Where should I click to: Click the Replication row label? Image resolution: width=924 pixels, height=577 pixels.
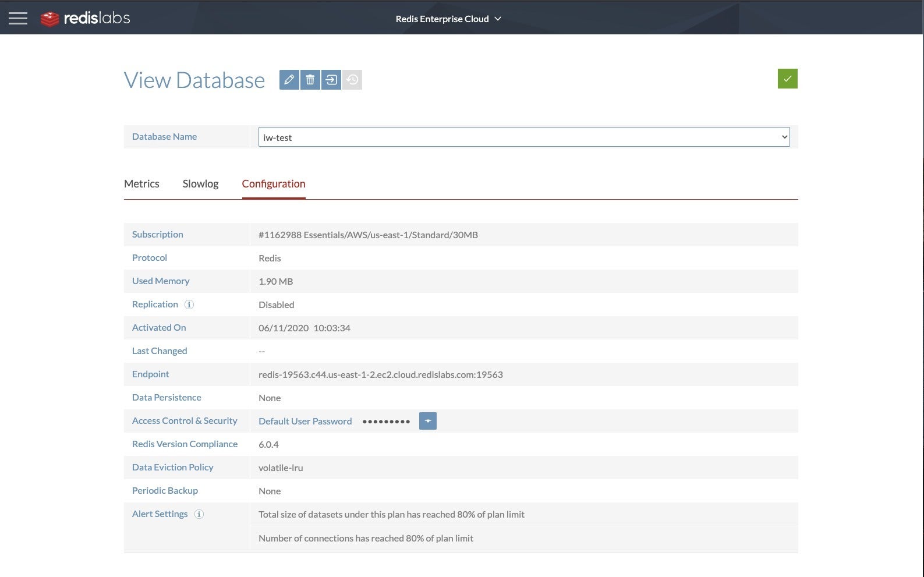coord(155,304)
